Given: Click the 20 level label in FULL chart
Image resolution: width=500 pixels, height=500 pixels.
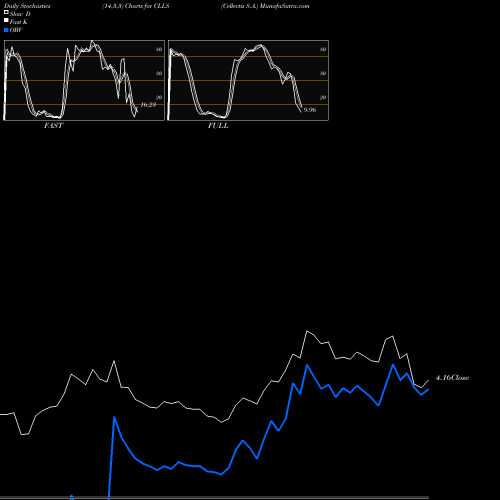Looking at the screenshot, I should coord(323,97).
